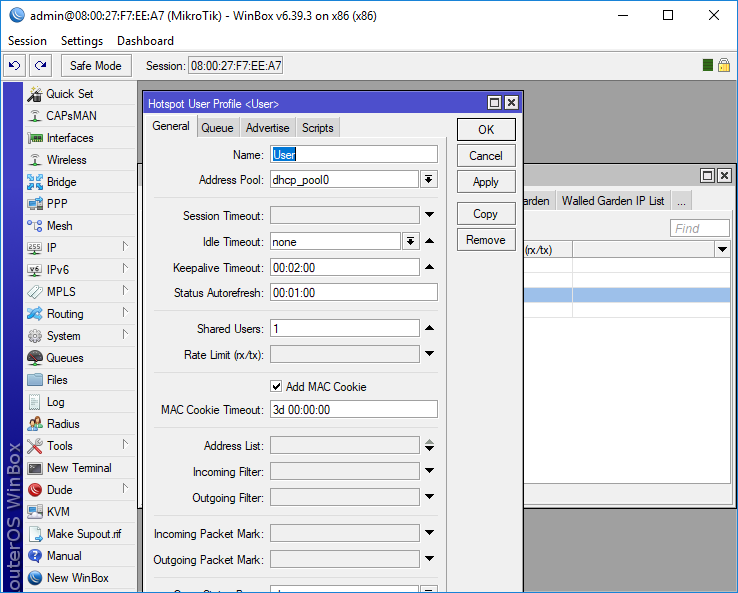Switch to the Queue tab
The height and width of the screenshot is (593, 738).
[x=217, y=128]
